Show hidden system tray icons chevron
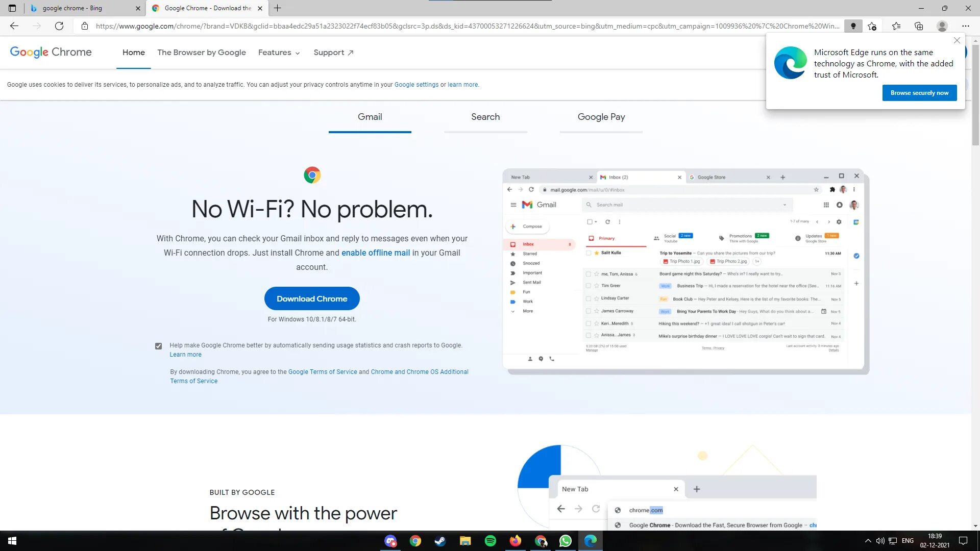This screenshot has width=980, height=551. pyautogui.click(x=868, y=541)
